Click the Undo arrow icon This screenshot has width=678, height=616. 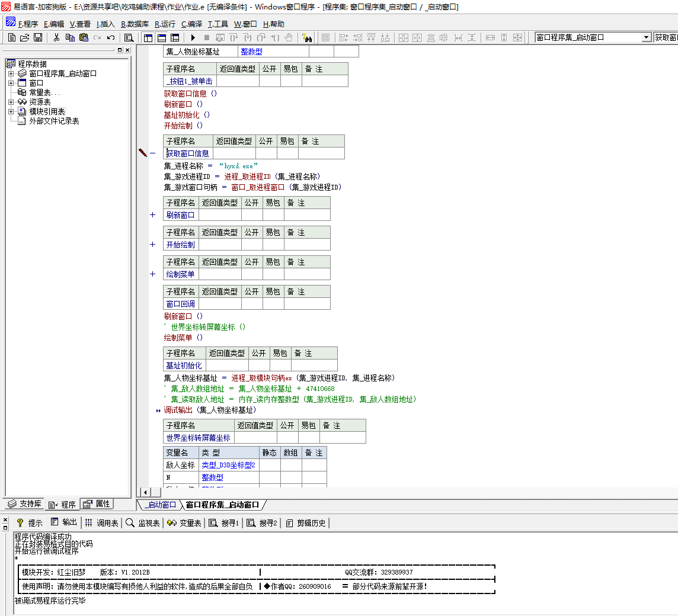(x=111, y=37)
